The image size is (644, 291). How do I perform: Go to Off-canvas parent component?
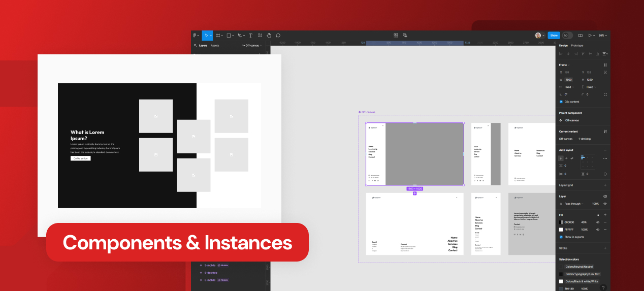point(571,120)
